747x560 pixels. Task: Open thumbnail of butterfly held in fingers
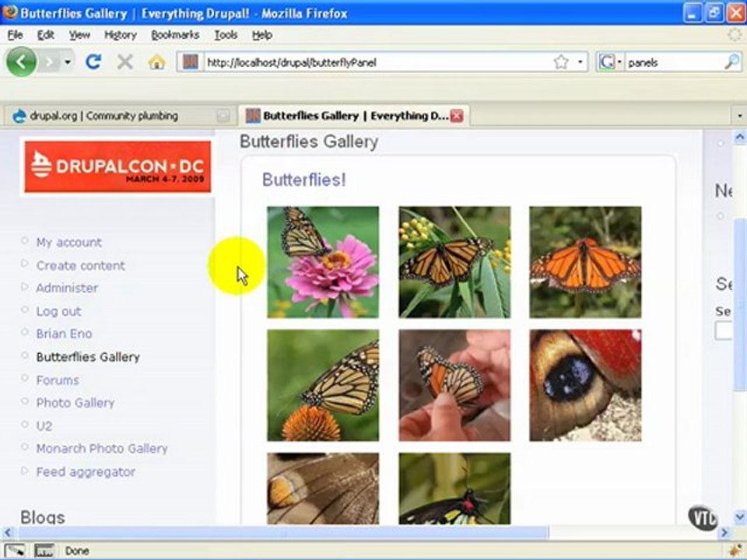(454, 385)
